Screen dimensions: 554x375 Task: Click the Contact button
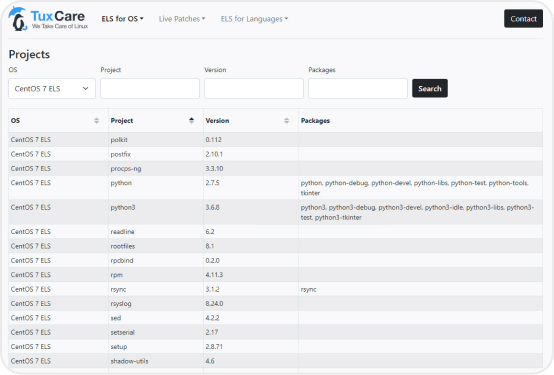[523, 19]
